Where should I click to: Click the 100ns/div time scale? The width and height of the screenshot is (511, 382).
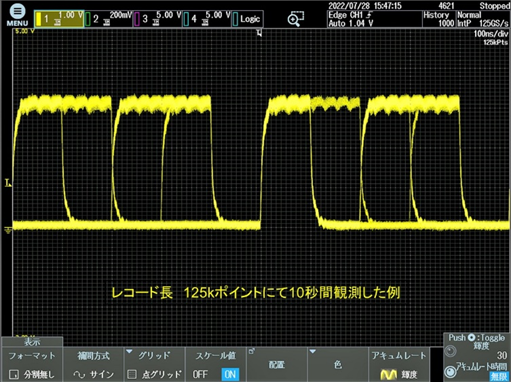[x=491, y=34]
